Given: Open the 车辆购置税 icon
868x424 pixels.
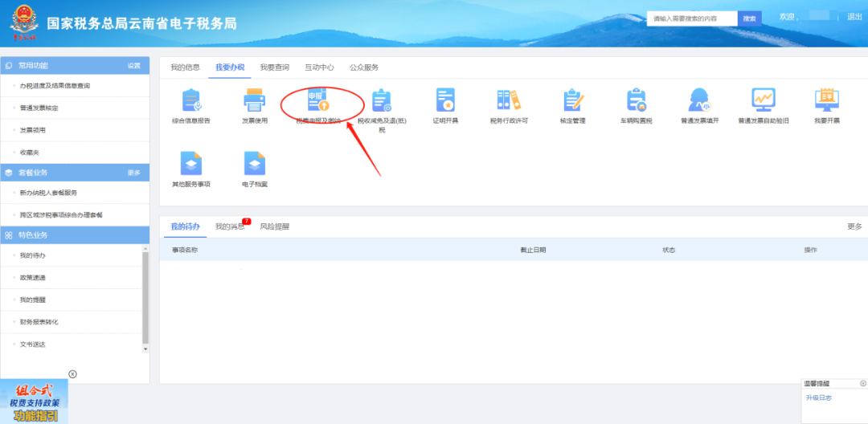Looking at the screenshot, I should (x=636, y=100).
